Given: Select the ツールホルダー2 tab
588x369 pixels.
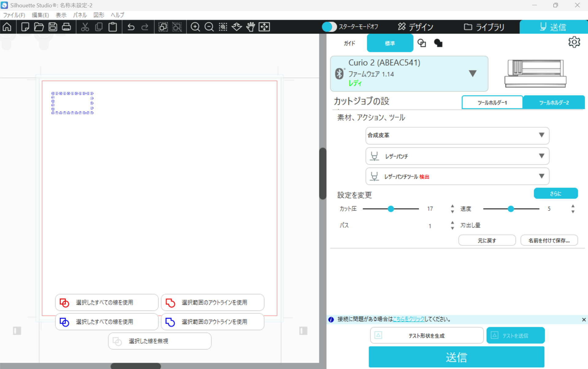Looking at the screenshot, I should click(x=554, y=102).
